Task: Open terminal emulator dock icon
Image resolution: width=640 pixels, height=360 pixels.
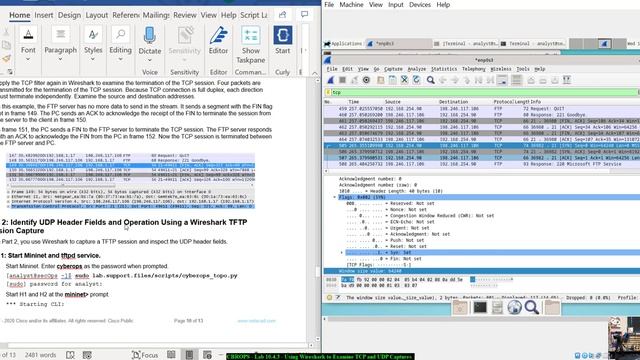Action: pyautogui.click(x=480, y=307)
